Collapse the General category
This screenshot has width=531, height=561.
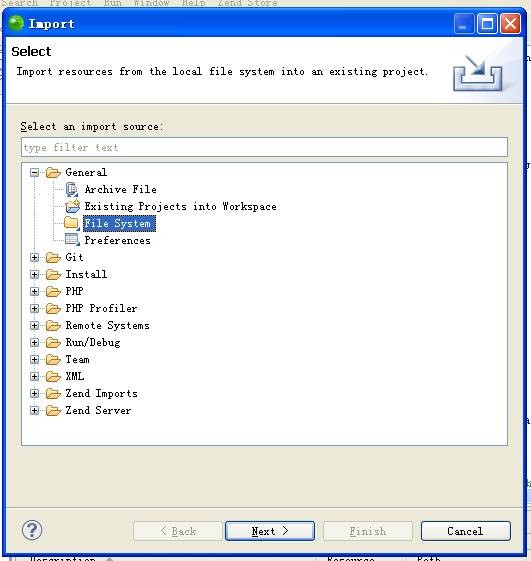[34, 173]
